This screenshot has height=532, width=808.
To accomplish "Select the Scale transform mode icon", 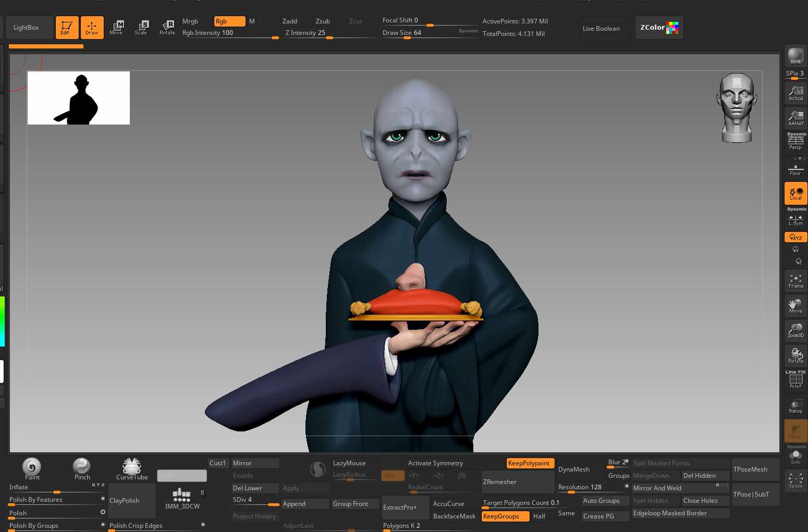I will [x=141, y=28].
